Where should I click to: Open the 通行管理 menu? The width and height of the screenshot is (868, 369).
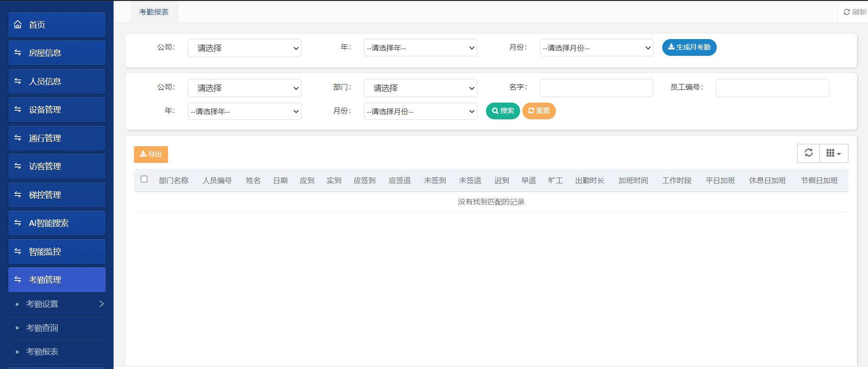pyautogui.click(x=57, y=138)
